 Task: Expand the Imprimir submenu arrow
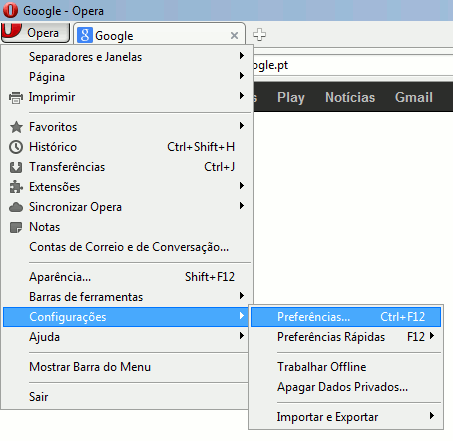coord(242,96)
